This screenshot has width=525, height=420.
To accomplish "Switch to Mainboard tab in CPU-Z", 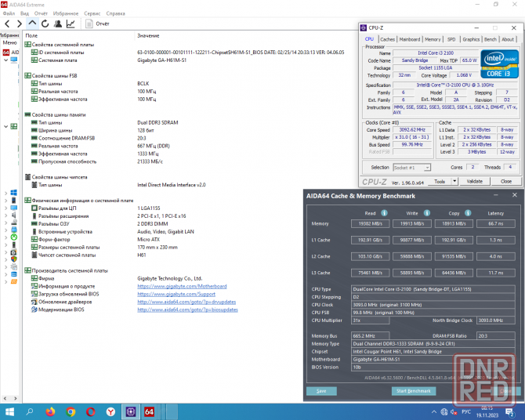I will point(410,39).
